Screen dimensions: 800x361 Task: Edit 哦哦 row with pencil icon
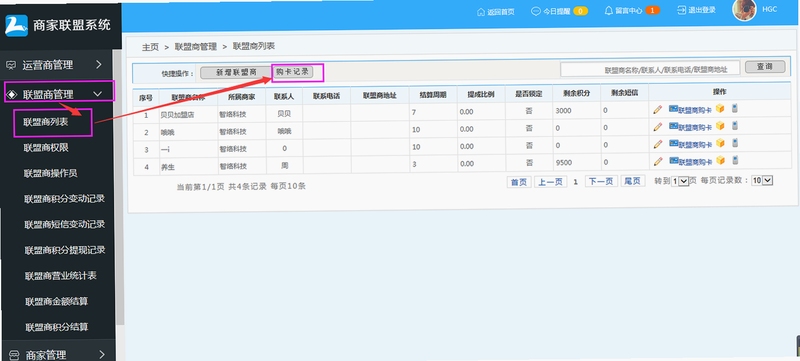(658, 126)
